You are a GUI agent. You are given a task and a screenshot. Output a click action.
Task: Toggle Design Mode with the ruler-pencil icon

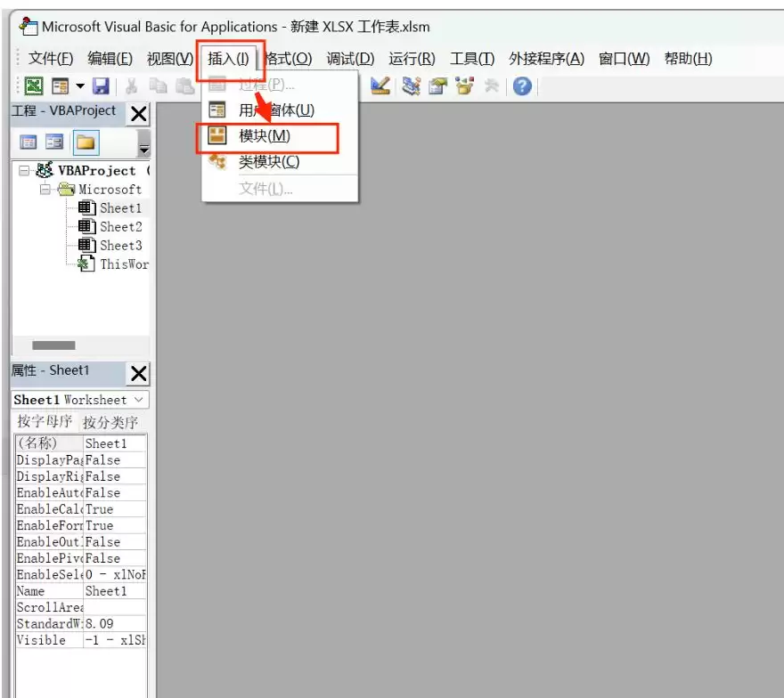(x=380, y=86)
